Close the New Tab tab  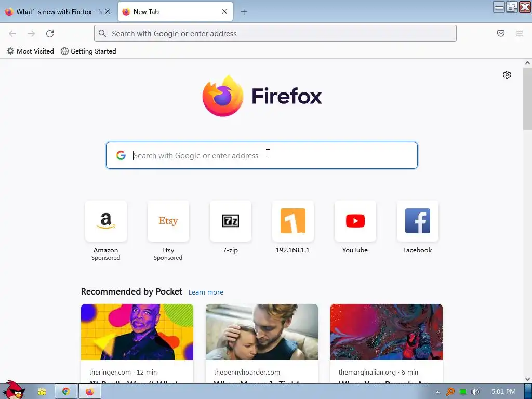click(x=224, y=11)
